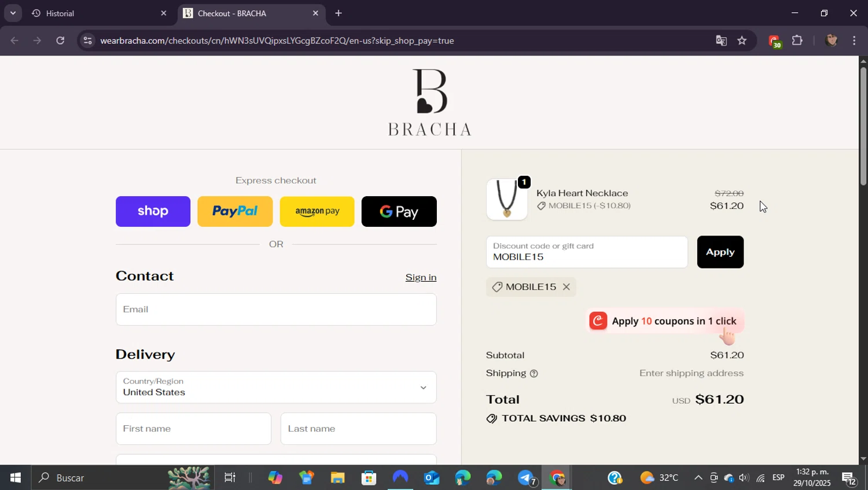Click the discount code or gift card field

[587, 252]
